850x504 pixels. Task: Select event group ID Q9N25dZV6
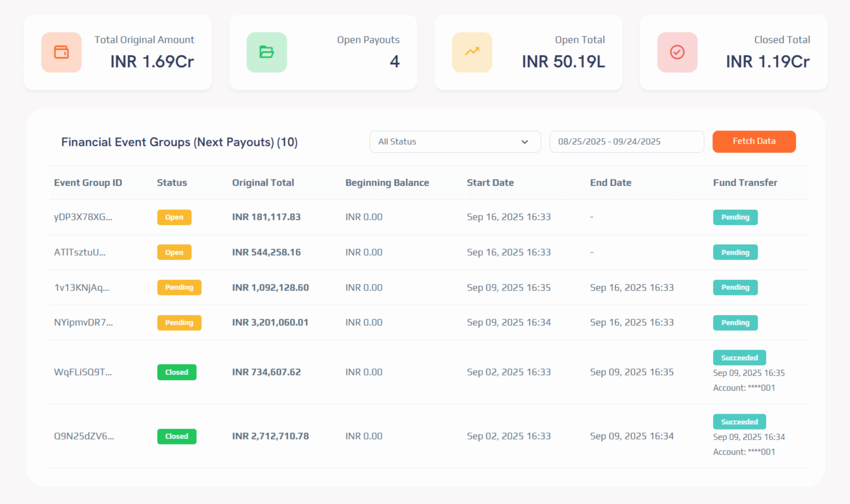[84, 436]
